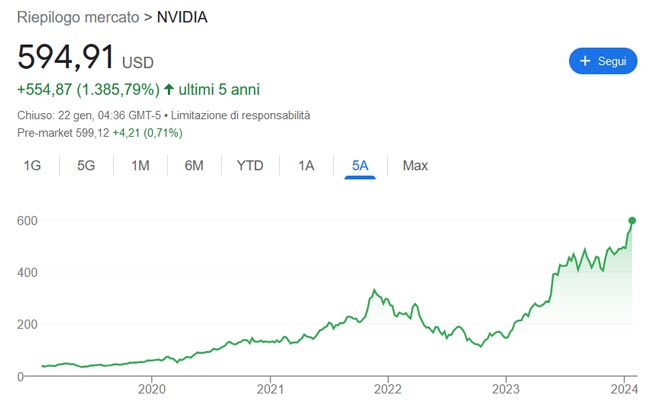
Task: Click the 2022 peak on chart line
Action: coord(374,291)
